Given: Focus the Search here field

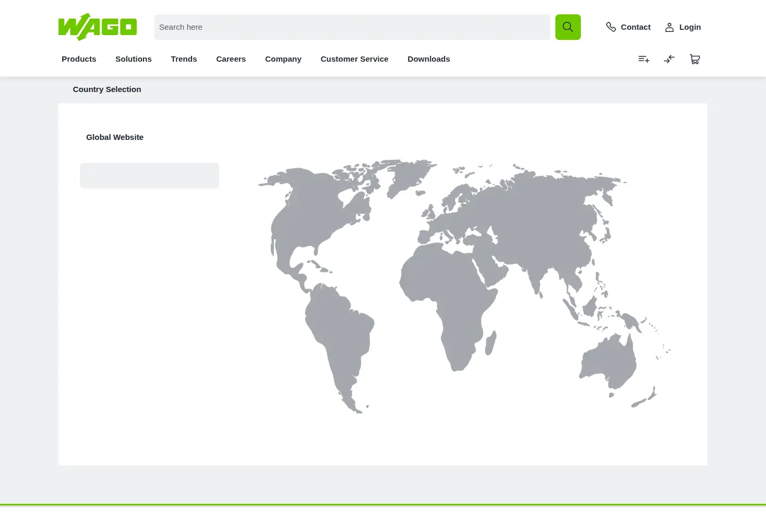Looking at the screenshot, I should pyautogui.click(x=352, y=27).
